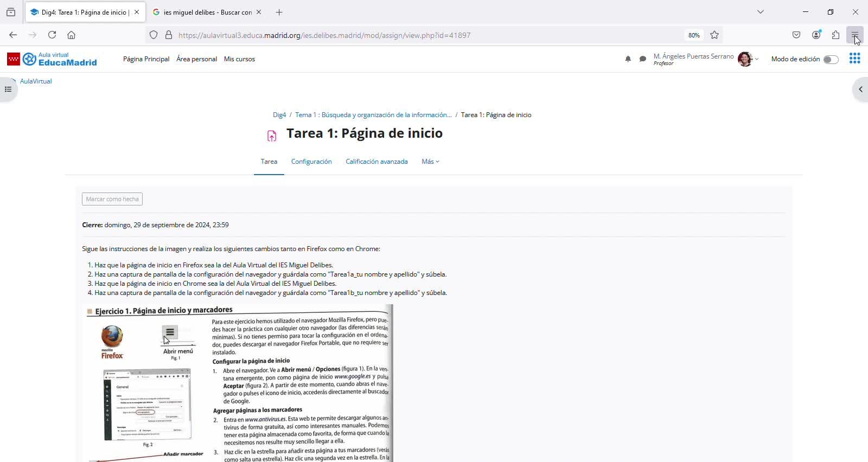
Task: Open the course index drawer
Action: tap(8, 89)
